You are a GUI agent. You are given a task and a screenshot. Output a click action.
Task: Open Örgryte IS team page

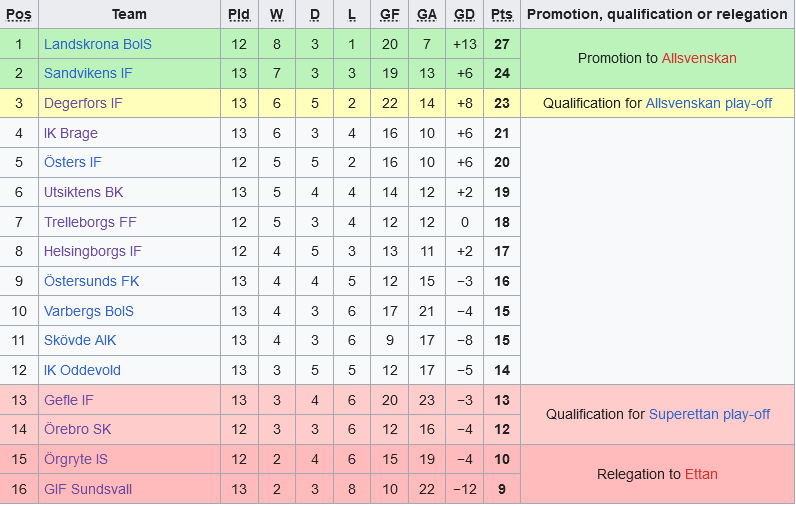76,459
